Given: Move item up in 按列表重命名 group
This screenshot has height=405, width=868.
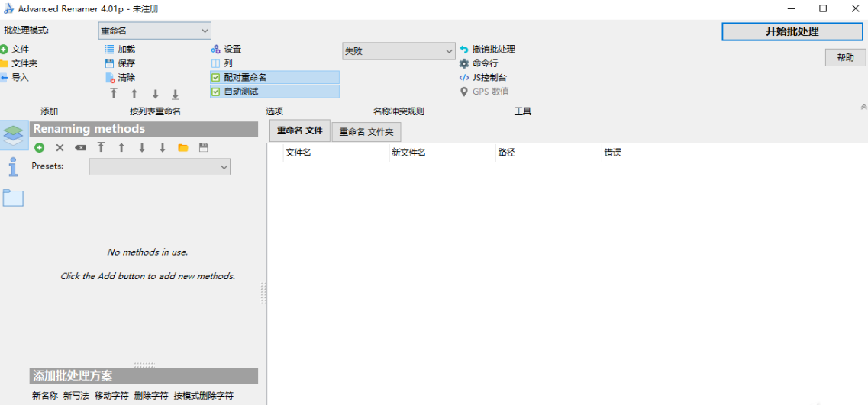Looking at the screenshot, I should click(x=134, y=94).
